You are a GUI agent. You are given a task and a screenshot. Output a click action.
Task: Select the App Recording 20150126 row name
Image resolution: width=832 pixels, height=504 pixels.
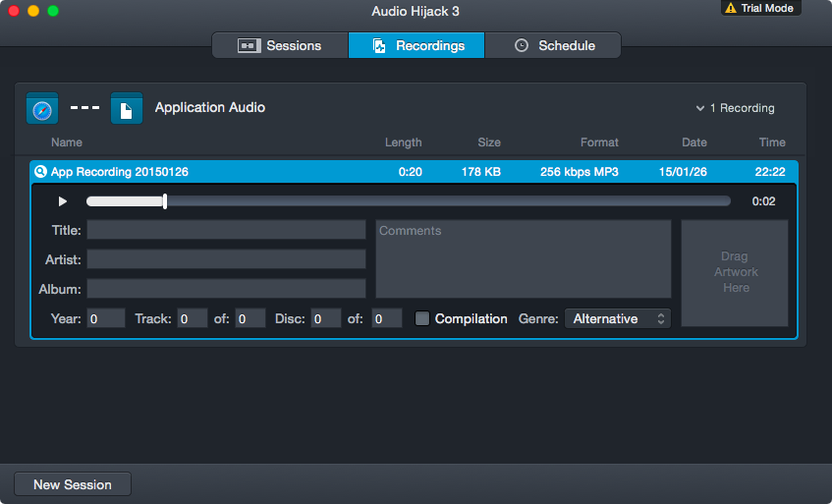pos(120,172)
